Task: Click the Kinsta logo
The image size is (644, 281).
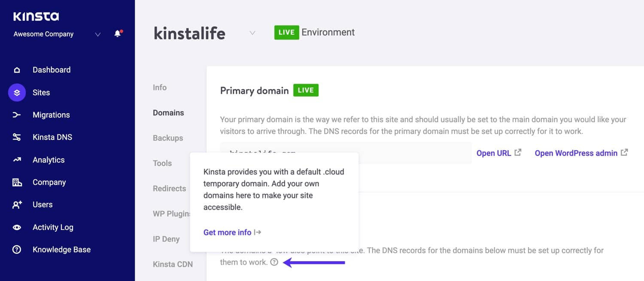Action: (x=36, y=16)
